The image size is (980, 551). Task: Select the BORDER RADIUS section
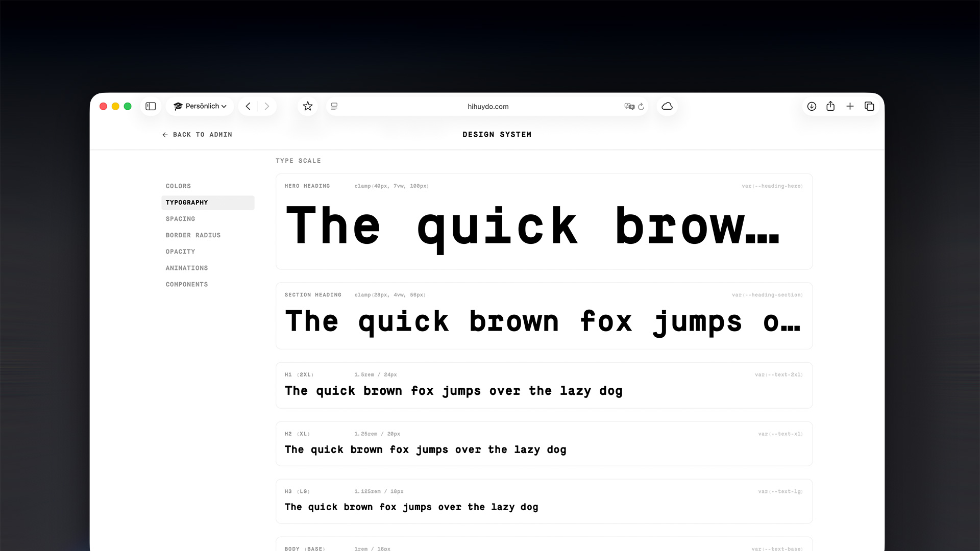click(x=193, y=235)
